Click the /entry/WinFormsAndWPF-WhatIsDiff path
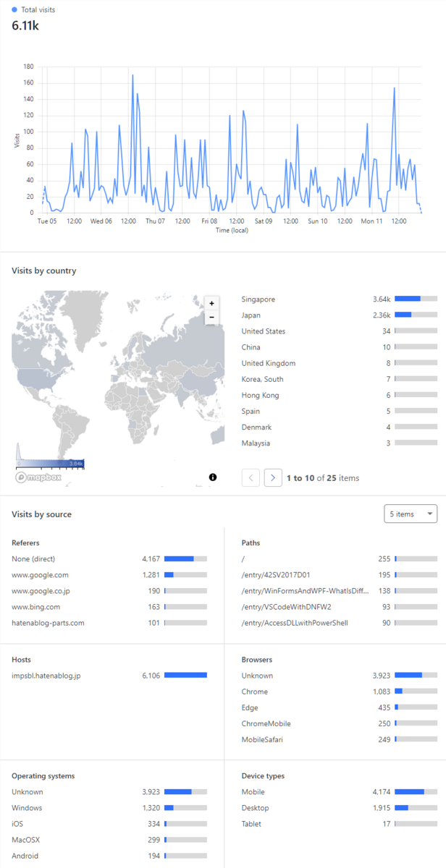 339,590
